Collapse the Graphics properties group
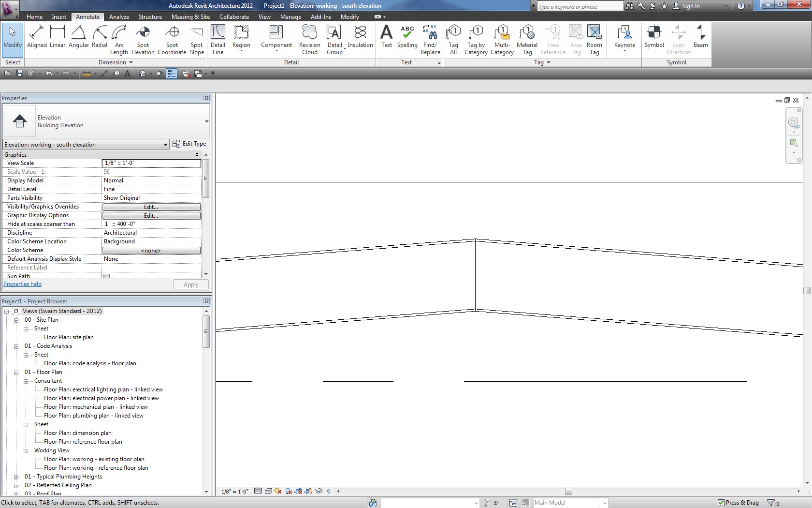The height and width of the screenshot is (508, 812). (197, 155)
